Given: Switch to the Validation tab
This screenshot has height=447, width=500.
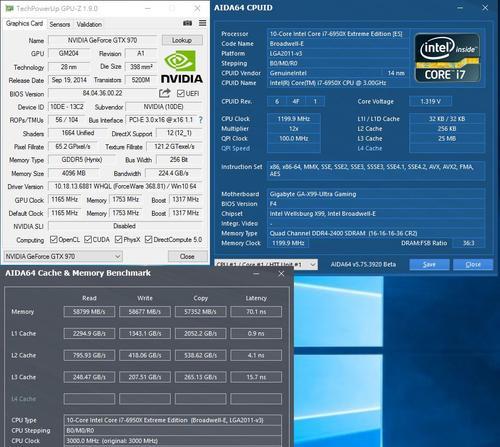Looking at the screenshot, I should tap(89, 24).
